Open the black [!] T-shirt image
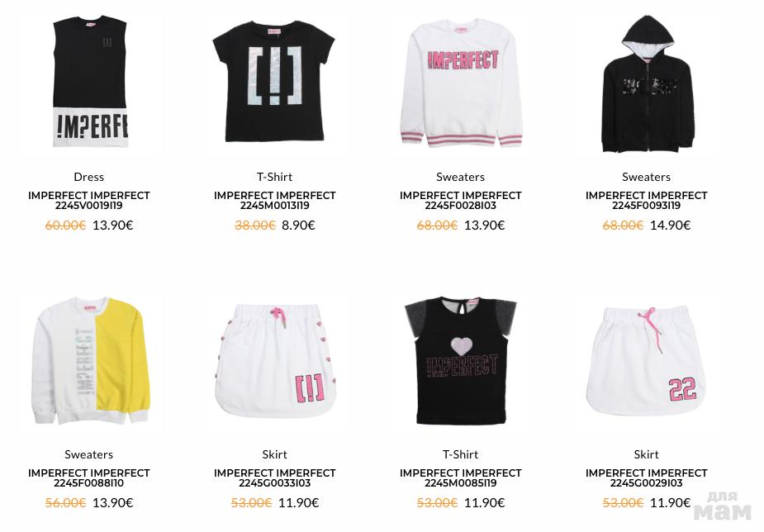The height and width of the screenshot is (532, 764). tap(274, 82)
